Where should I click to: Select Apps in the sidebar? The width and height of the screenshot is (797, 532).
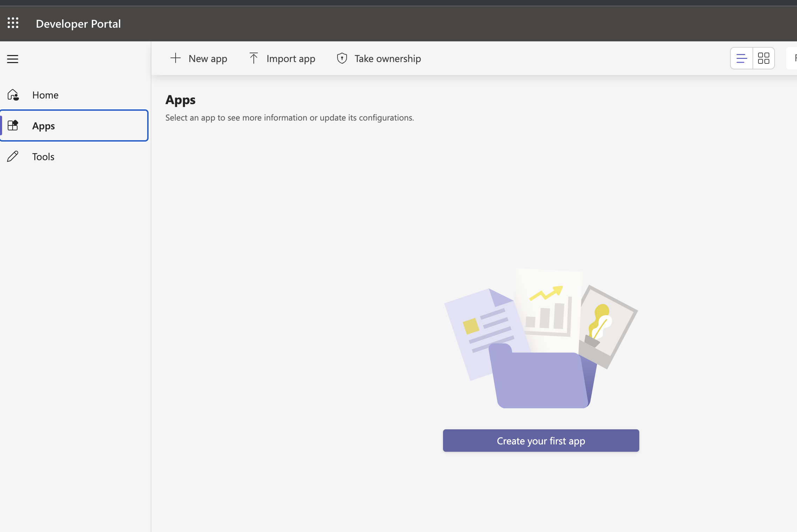(x=74, y=125)
